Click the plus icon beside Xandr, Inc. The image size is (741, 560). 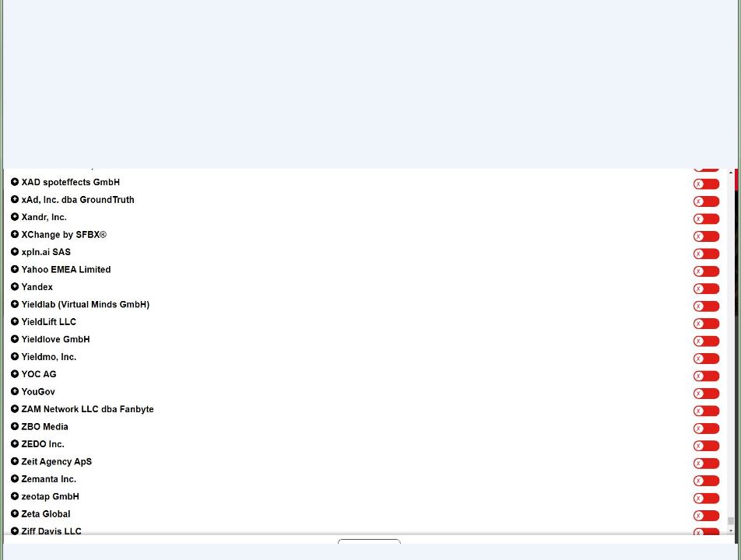15,217
